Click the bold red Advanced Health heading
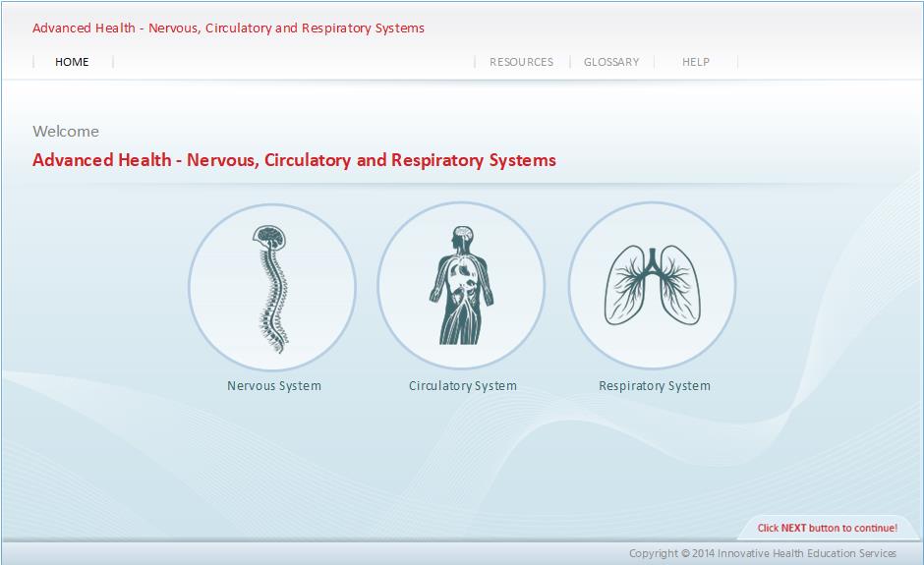This screenshot has width=924, height=565. click(x=294, y=160)
